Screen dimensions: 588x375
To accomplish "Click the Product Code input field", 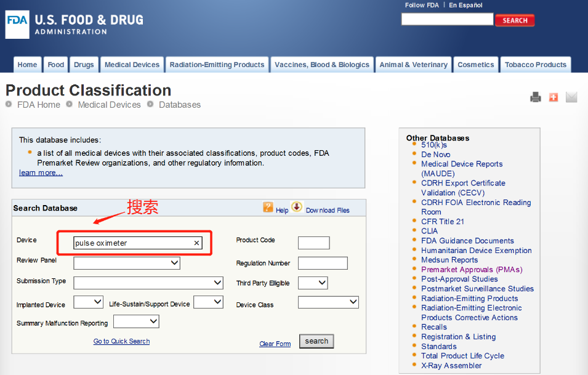I will pos(313,243).
